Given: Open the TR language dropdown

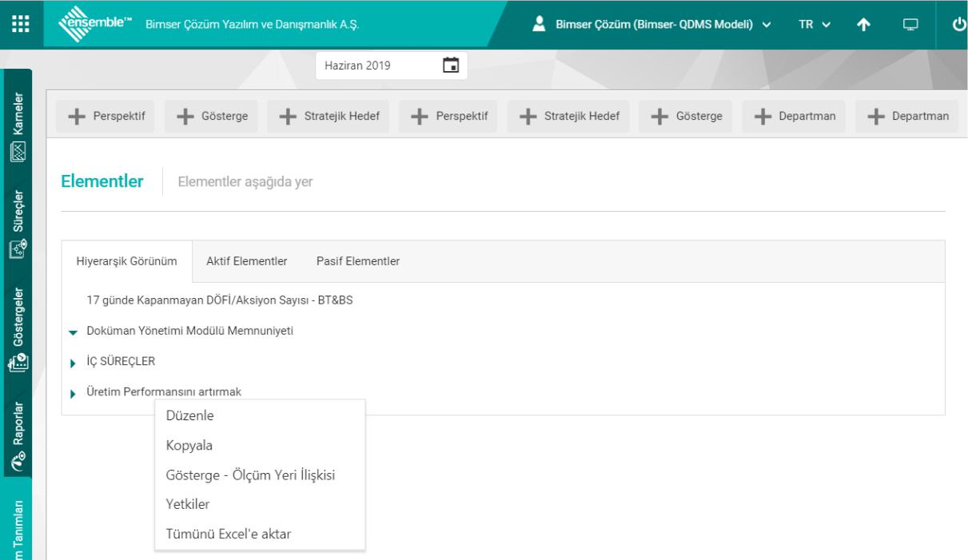Looking at the screenshot, I should 815,24.
